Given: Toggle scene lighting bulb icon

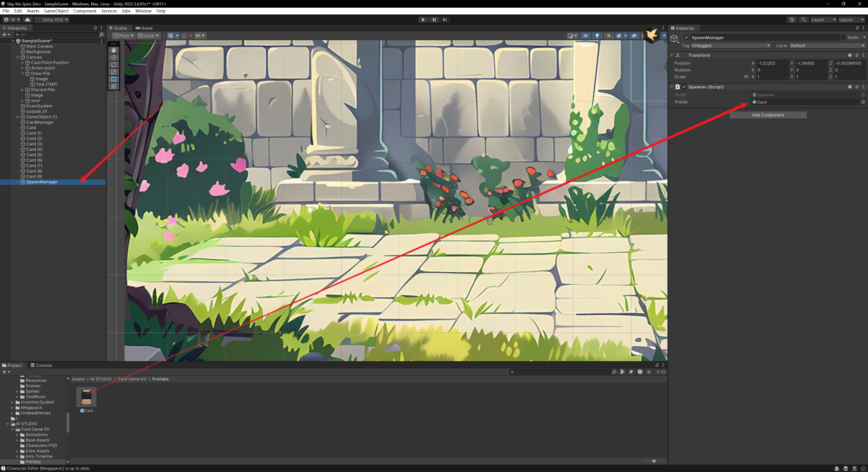Looking at the screenshot, I should (597, 36).
